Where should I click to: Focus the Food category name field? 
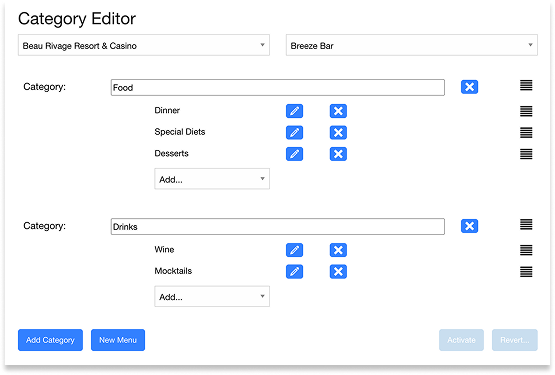(278, 87)
